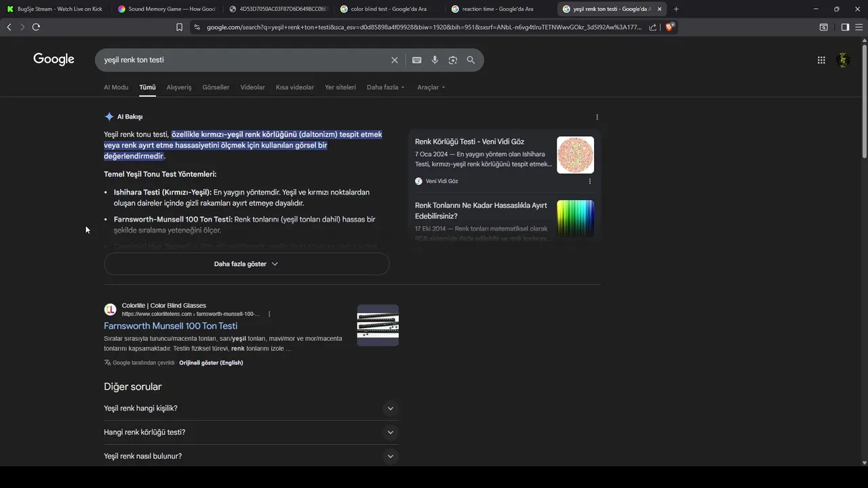The height and width of the screenshot is (488, 868).
Task: Expand 'Yeşil renk nasıl bulunur?' question
Action: (251, 456)
